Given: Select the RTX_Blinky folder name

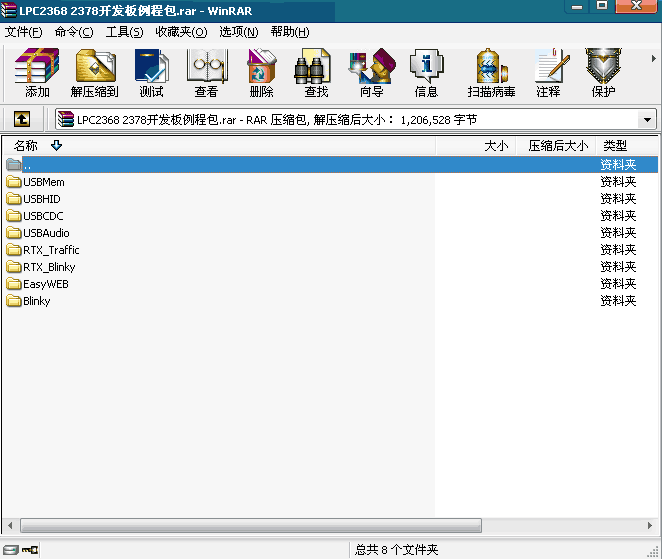Looking at the screenshot, I should point(49,267).
